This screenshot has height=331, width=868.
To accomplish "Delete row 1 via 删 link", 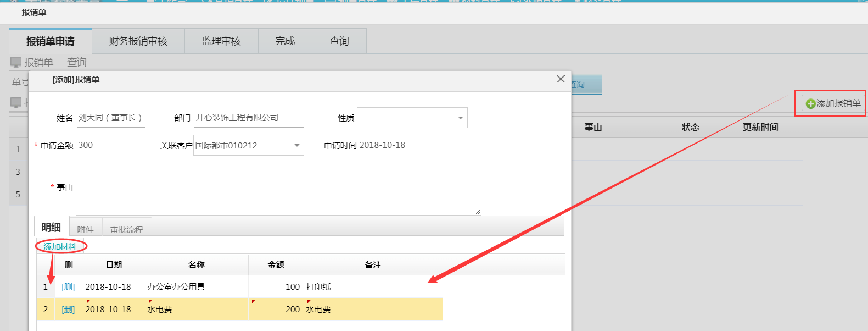I will click(x=68, y=287).
